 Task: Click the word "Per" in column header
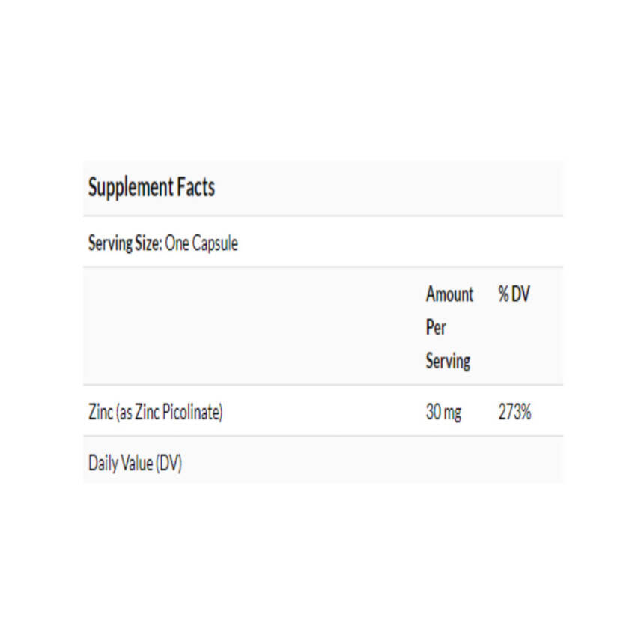pos(436,328)
